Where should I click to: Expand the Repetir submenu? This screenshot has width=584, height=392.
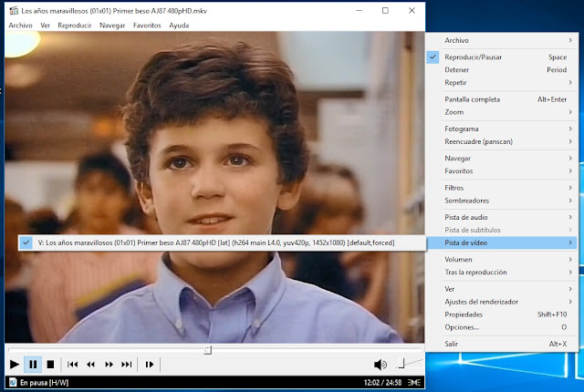[502, 83]
